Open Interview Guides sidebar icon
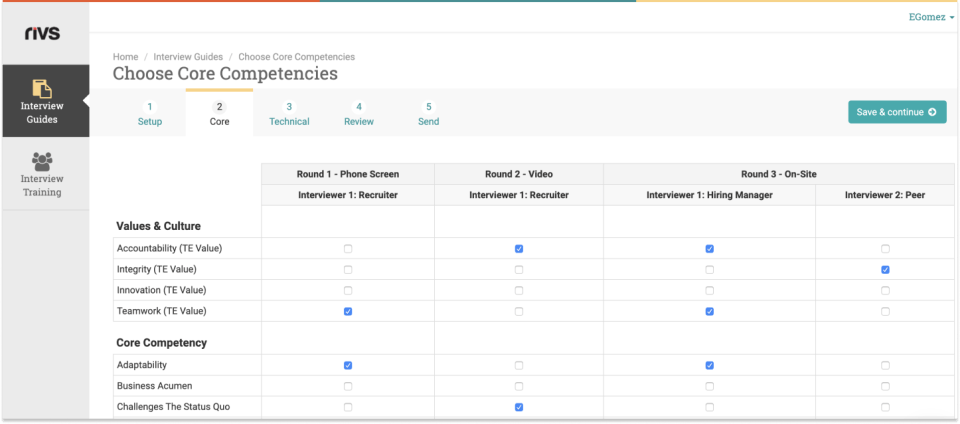Image resolution: width=960 pixels, height=424 pixels. pos(42,90)
